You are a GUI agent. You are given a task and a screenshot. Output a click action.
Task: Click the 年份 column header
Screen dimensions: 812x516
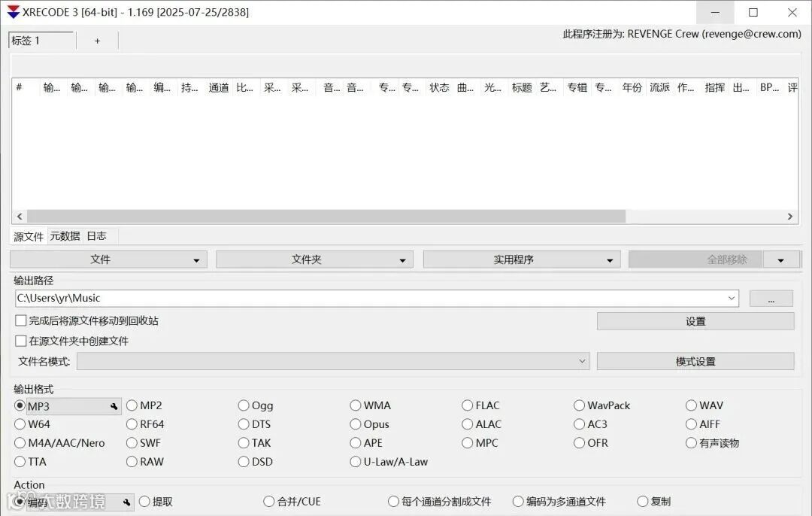click(632, 87)
